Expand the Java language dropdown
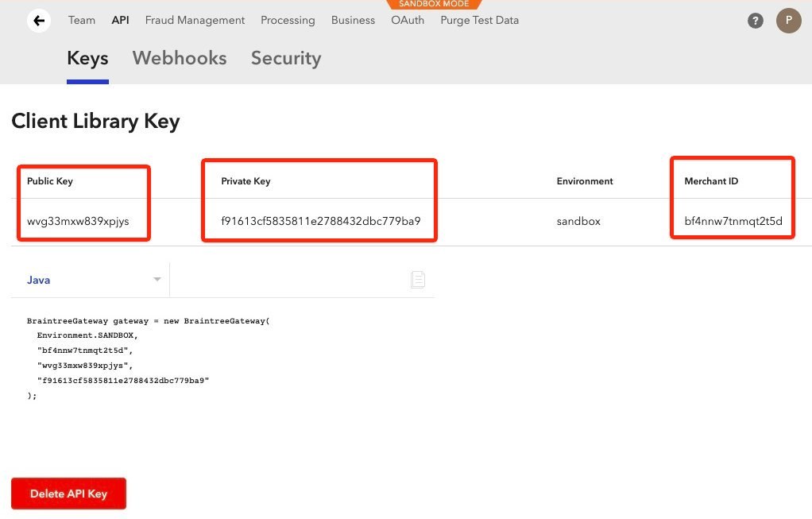 (x=91, y=280)
